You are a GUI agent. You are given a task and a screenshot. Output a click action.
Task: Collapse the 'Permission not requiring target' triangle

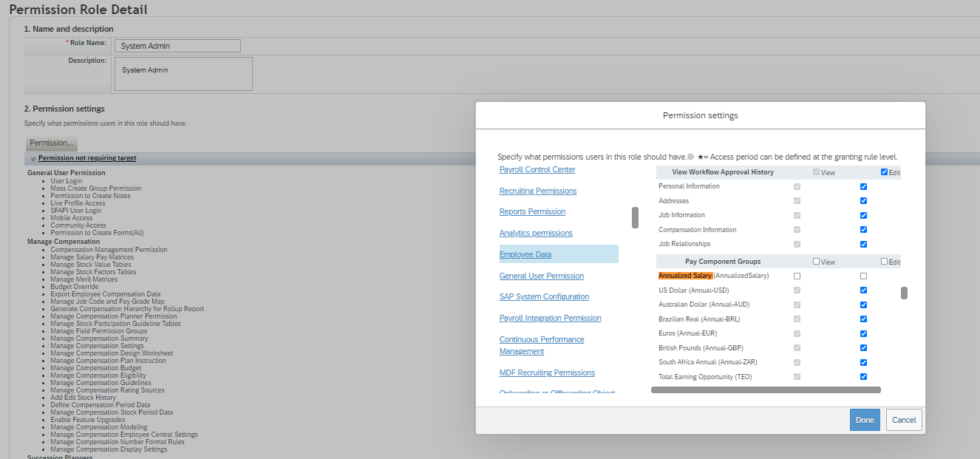coord(33,159)
